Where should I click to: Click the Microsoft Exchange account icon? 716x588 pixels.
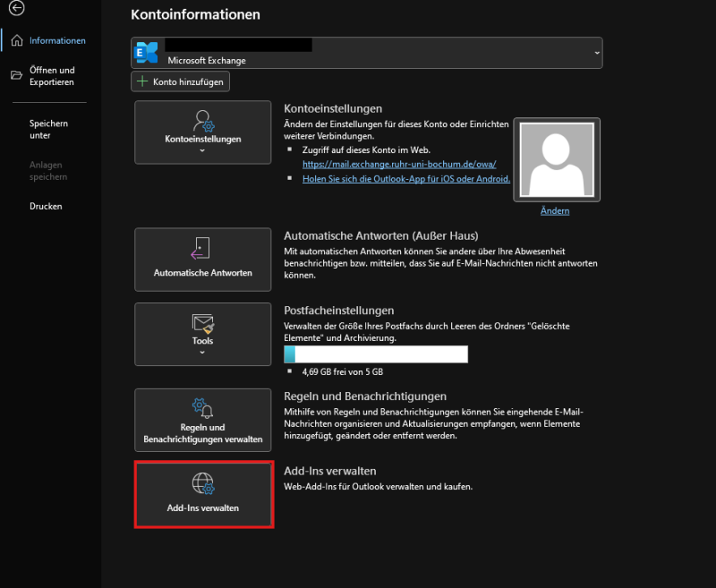(146, 53)
